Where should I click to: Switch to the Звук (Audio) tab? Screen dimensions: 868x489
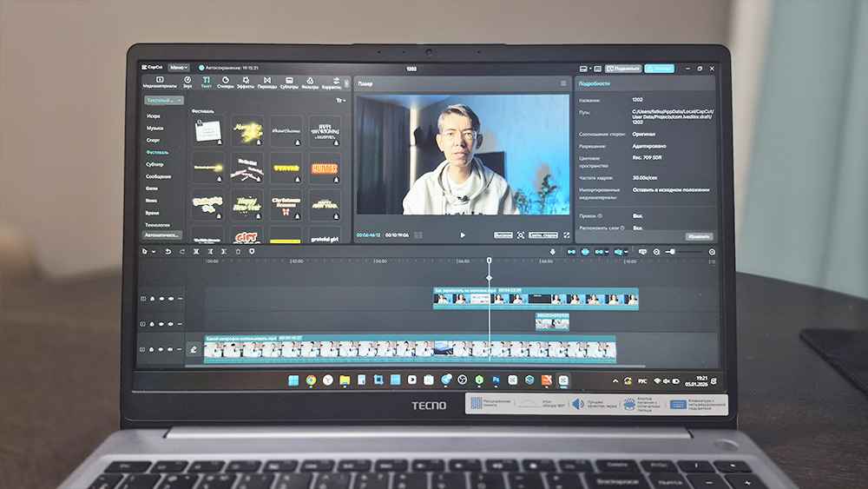tap(187, 82)
